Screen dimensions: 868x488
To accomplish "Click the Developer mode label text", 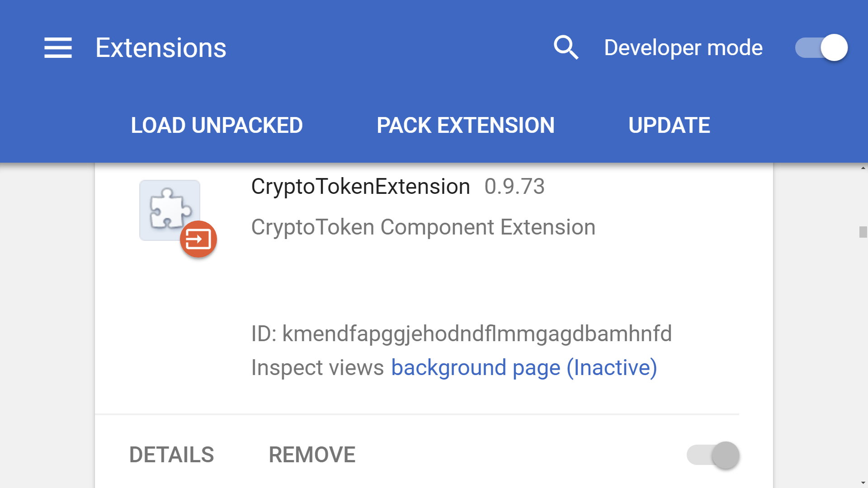I will point(683,48).
